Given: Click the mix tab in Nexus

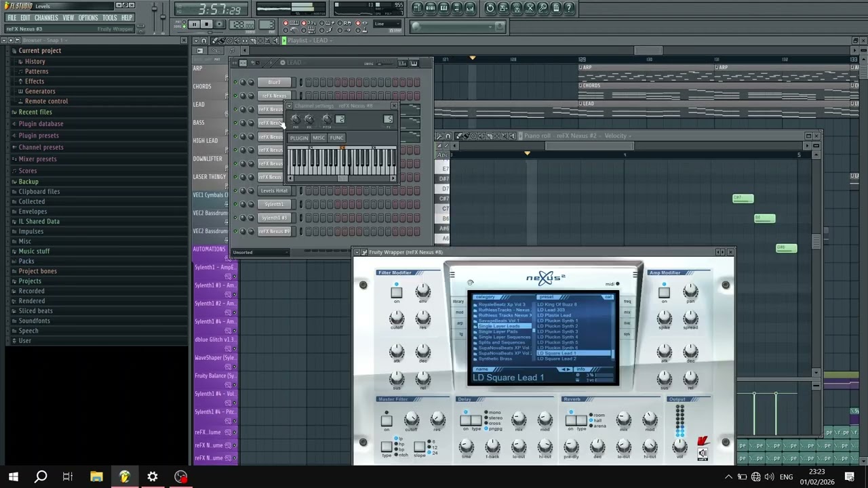Looking at the screenshot, I should click(x=627, y=312).
